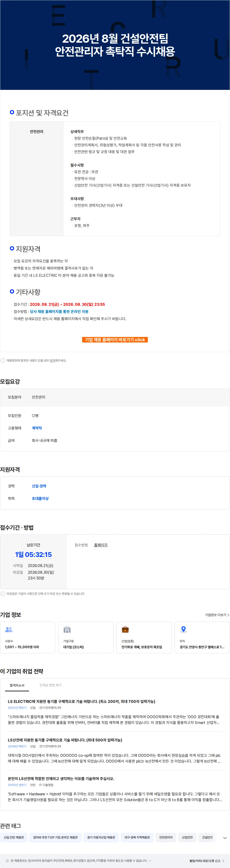Click the chevron next to 기업정보 더보기
This screenshot has height=868, width=230.
pos(228,615)
